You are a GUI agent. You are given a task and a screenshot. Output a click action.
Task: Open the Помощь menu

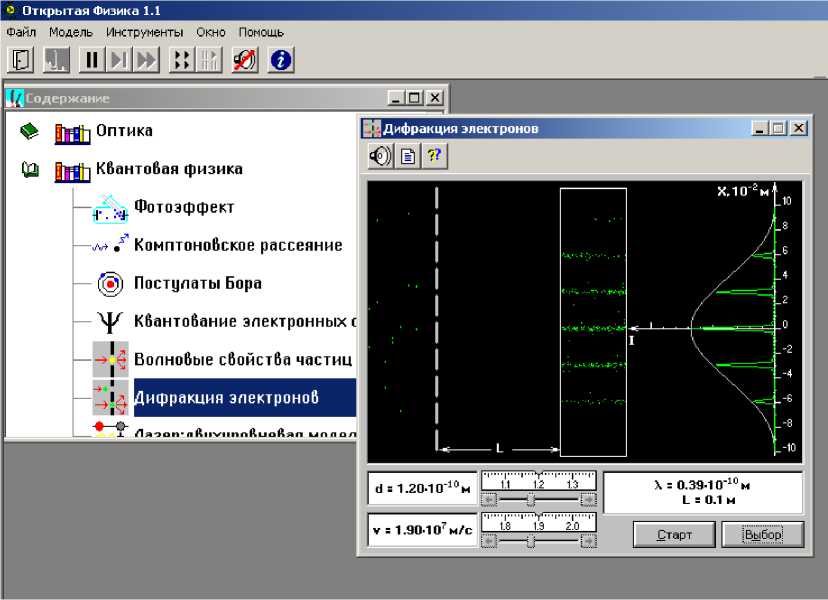pos(260,32)
